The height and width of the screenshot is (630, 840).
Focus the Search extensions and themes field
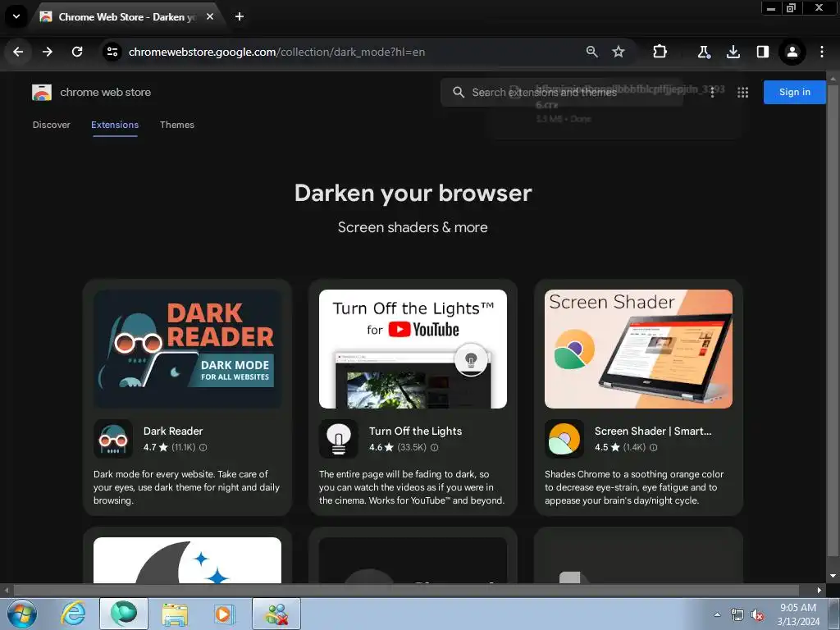click(561, 93)
